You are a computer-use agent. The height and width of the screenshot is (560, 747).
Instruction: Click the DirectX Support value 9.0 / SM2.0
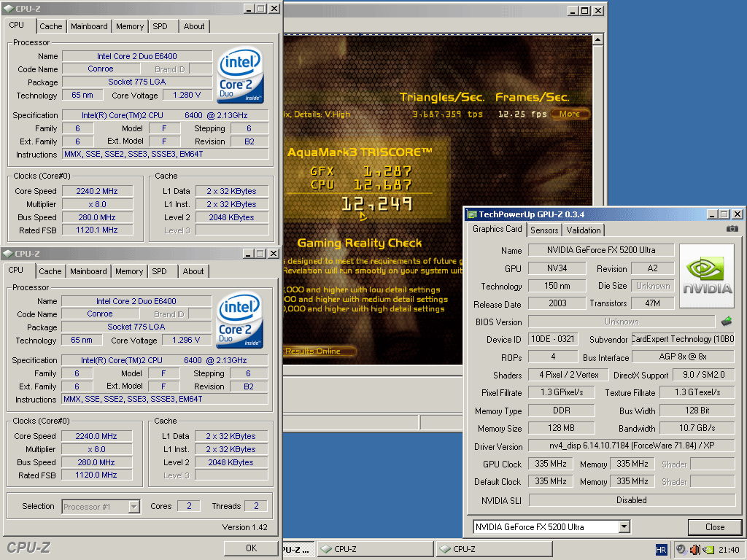[x=704, y=375]
